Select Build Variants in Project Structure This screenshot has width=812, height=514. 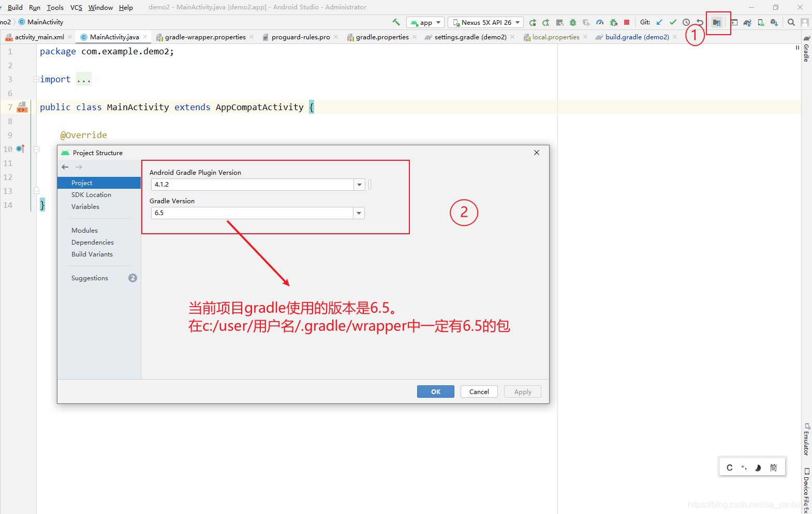[x=99, y=254]
